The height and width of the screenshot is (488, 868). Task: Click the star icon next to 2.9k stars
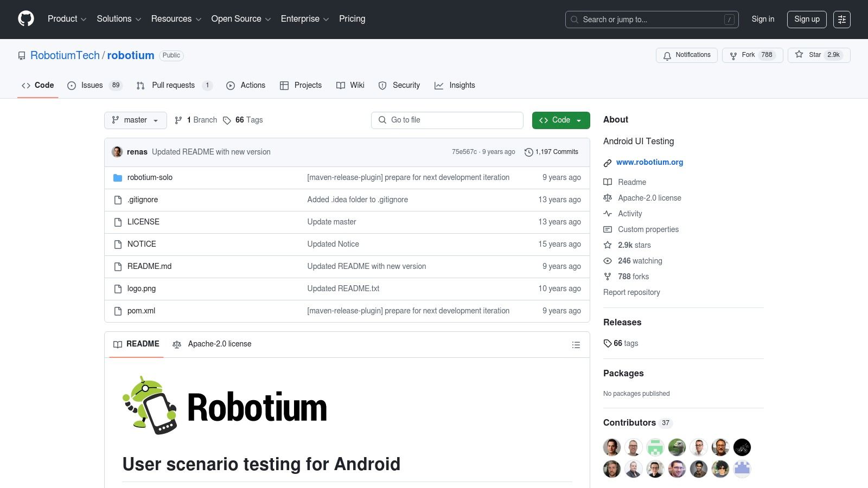608,245
